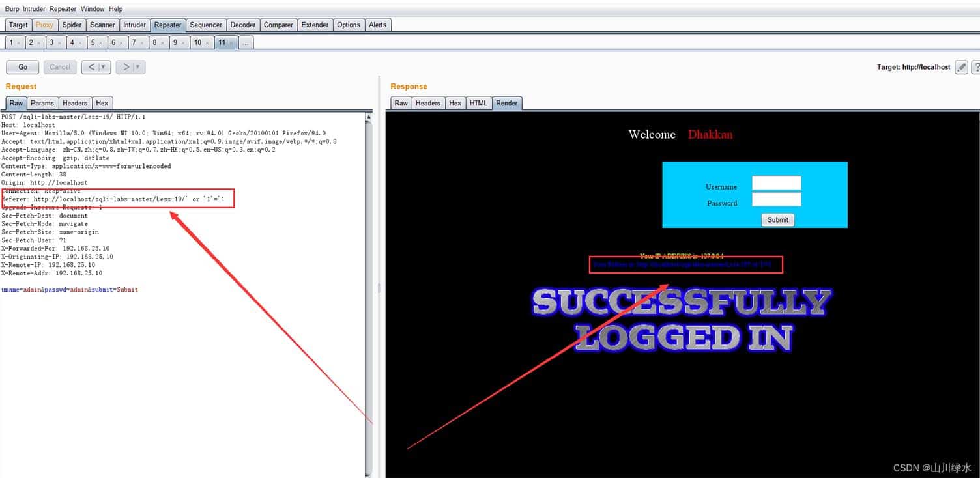Expand the back history dropdown arrow
The height and width of the screenshot is (478, 980).
103,67
